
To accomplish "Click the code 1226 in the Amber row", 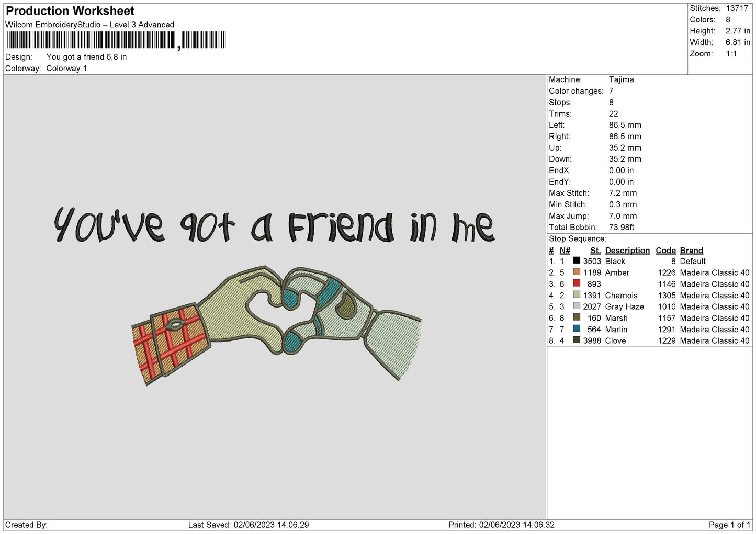I will click(x=667, y=272).
